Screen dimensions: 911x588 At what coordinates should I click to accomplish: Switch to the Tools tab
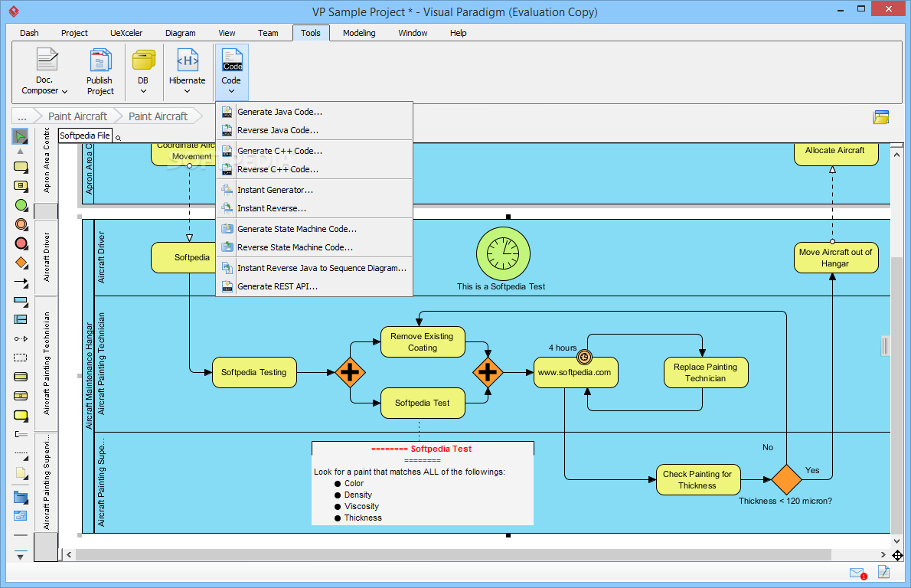(311, 33)
